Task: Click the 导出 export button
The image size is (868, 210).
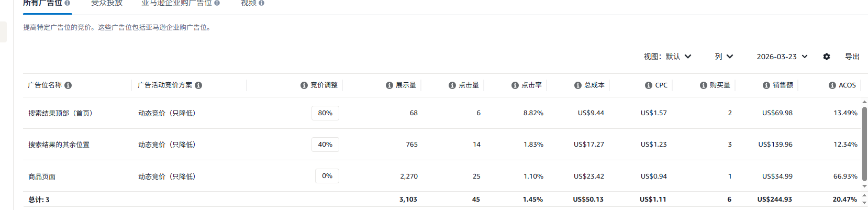Action: tap(852, 57)
